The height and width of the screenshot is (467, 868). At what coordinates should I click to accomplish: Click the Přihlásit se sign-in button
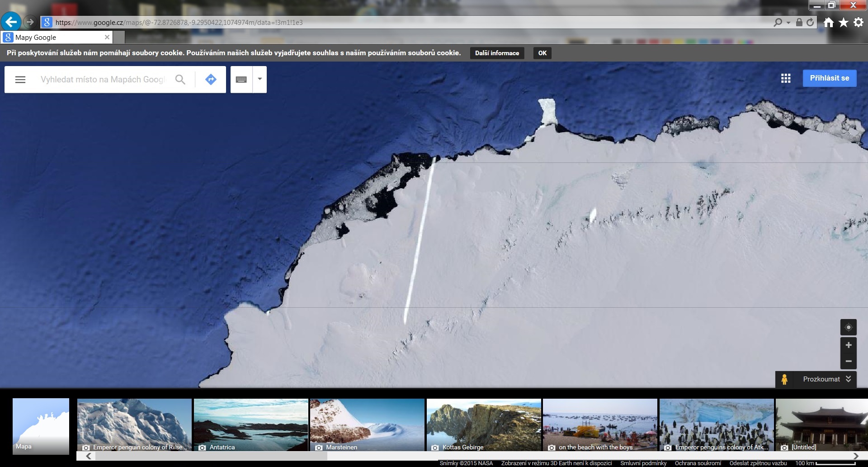[x=829, y=78]
